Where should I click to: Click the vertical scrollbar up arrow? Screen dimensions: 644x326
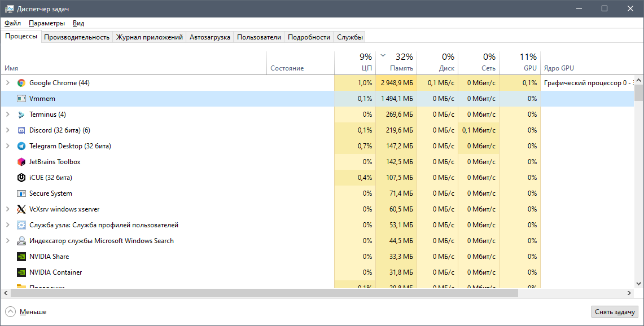tap(639, 79)
